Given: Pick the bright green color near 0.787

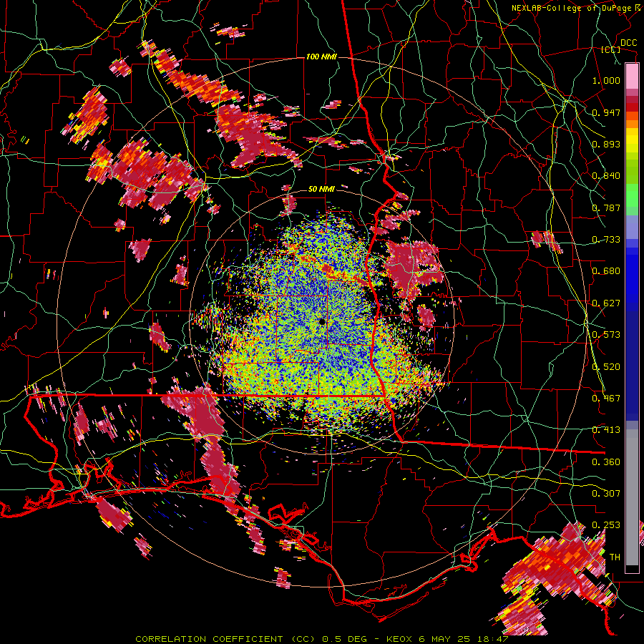Looking at the screenshot, I should click(x=632, y=195).
